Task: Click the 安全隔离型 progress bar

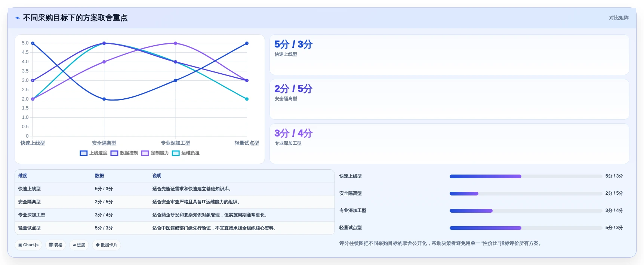Action: pyautogui.click(x=526, y=194)
